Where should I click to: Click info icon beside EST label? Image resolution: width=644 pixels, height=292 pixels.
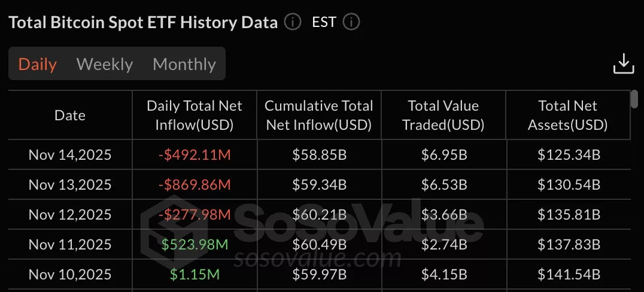(351, 23)
